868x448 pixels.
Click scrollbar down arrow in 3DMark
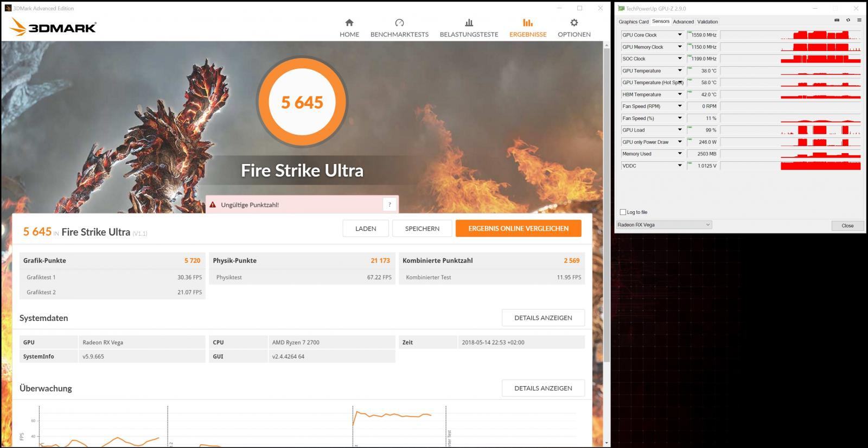point(607,443)
